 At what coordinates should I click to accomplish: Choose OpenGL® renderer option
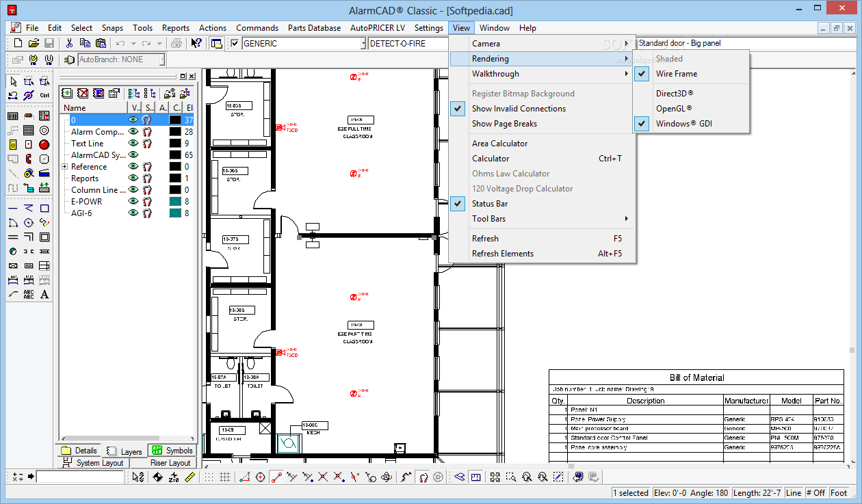click(674, 109)
